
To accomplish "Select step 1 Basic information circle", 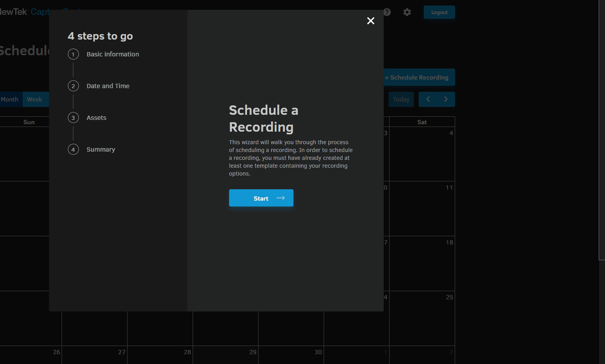I will click(x=73, y=54).
